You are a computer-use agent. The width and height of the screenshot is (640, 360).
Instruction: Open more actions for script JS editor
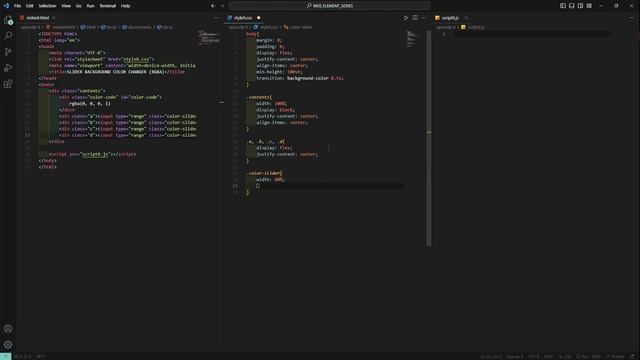[632, 18]
